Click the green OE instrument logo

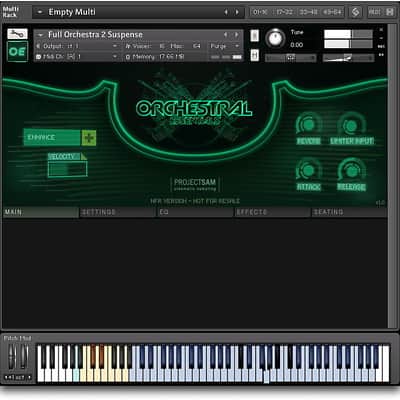click(17, 52)
